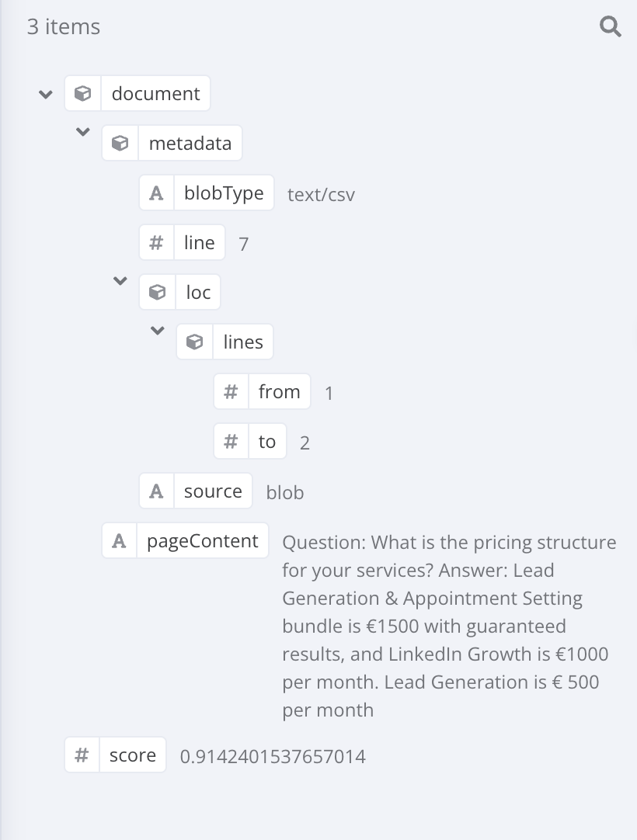
Task: Click the metadata object cube icon
Action: point(120,144)
